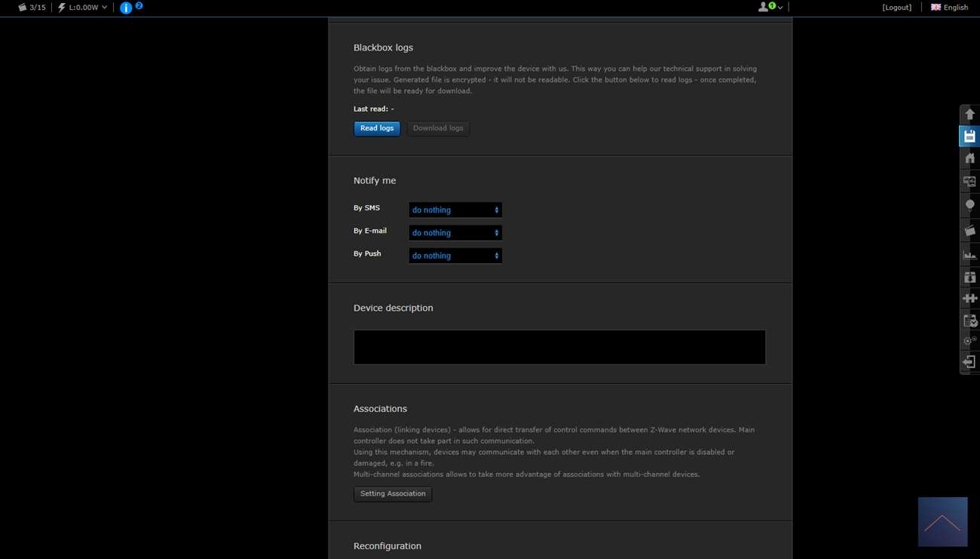The height and width of the screenshot is (559, 980).
Task: Open the English language selector
Action: pyautogui.click(x=949, y=8)
